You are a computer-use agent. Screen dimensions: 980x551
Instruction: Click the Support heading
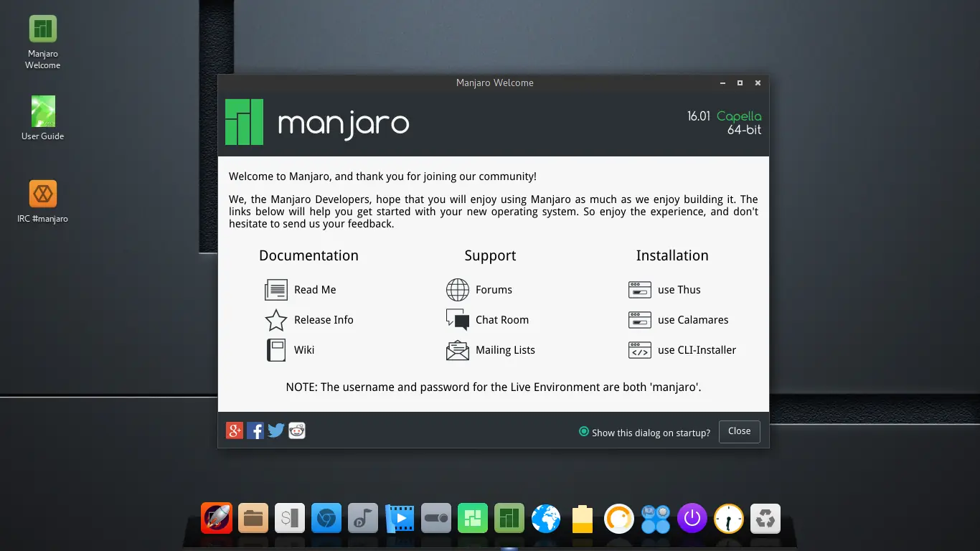[490, 256]
